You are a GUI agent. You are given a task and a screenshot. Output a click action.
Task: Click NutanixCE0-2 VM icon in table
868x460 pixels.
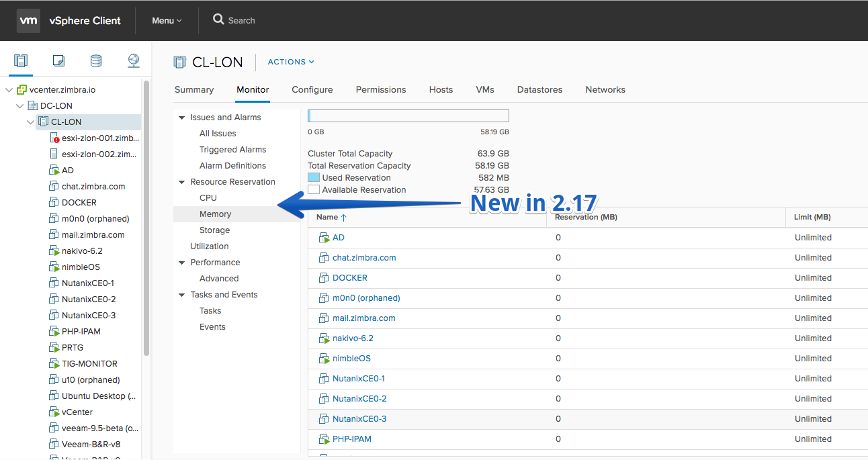pyautogui.click(x=324, y=399)
